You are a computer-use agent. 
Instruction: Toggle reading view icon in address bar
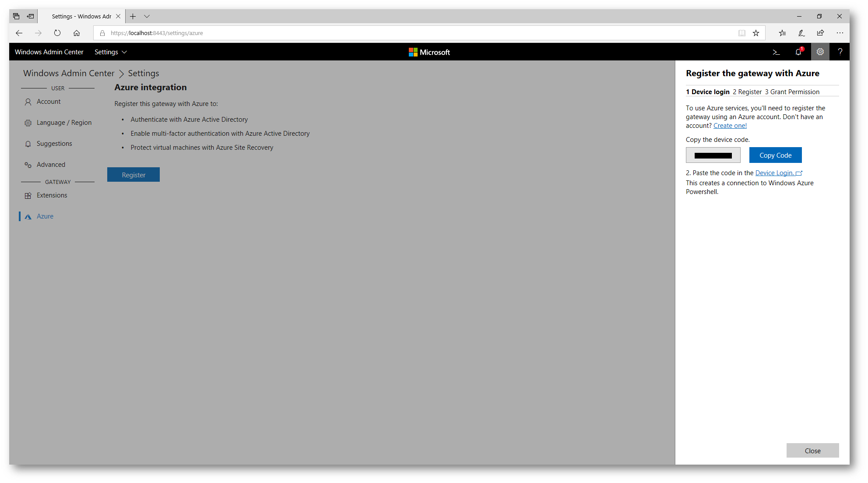pos(741,33)
